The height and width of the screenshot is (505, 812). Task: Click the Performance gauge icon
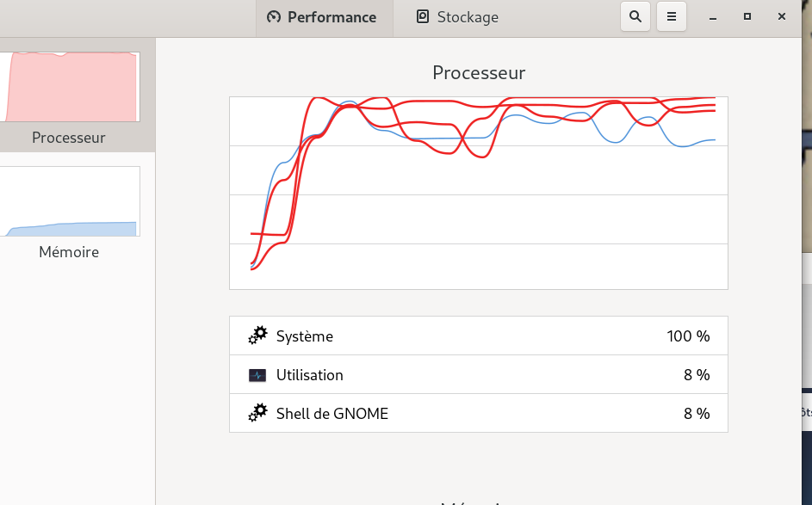pyautogui.click(x=274, y=17)
